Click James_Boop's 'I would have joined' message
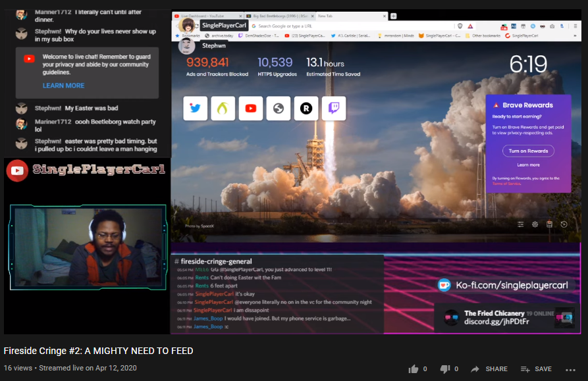588x381 pixels. (x=287, y=318)
